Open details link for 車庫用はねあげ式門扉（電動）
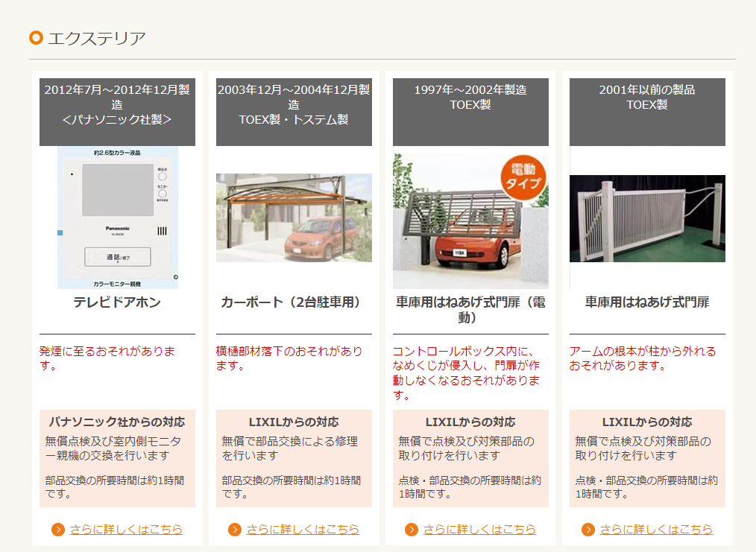The width and height of the screenshot is (756, 552). click(x=479, y=530)
